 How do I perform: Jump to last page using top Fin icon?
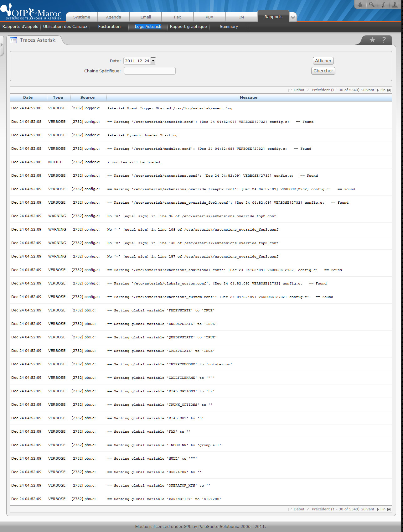(x=389, y=90)
